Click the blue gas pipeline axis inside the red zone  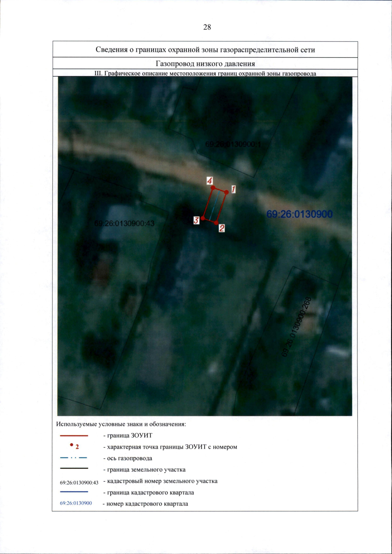[215, 205]
